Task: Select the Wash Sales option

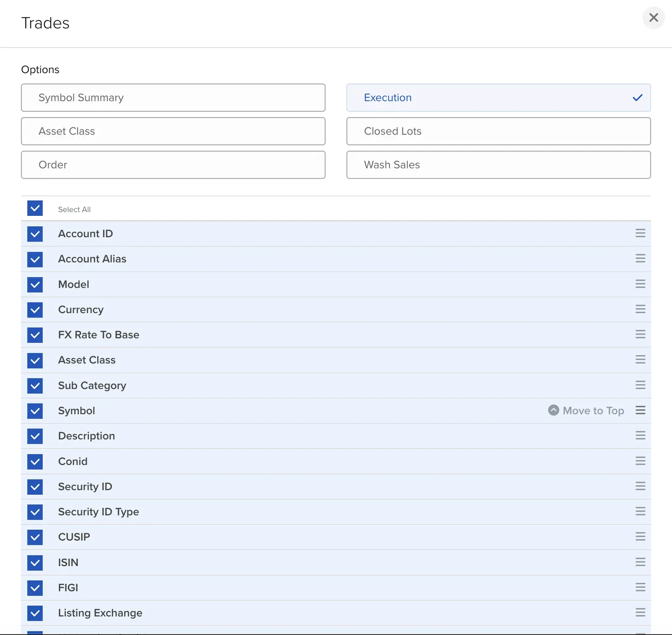Action: tap(499, 165)
